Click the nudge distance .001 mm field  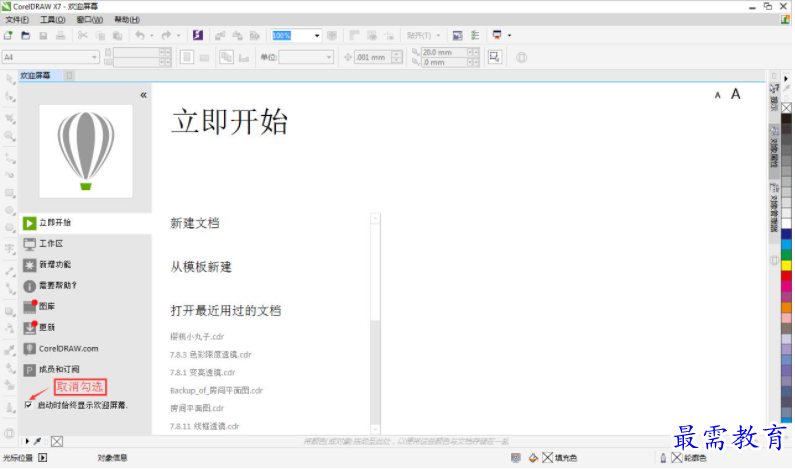click(372, 57)
